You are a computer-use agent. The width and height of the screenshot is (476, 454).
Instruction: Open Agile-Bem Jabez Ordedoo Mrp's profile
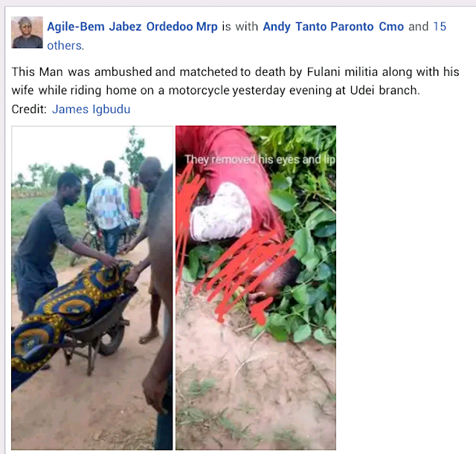point(132,27)
